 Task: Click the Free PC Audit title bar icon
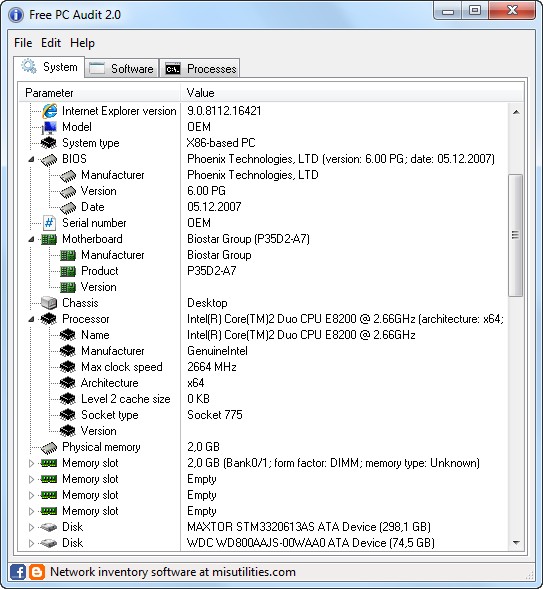click(16, 15)
